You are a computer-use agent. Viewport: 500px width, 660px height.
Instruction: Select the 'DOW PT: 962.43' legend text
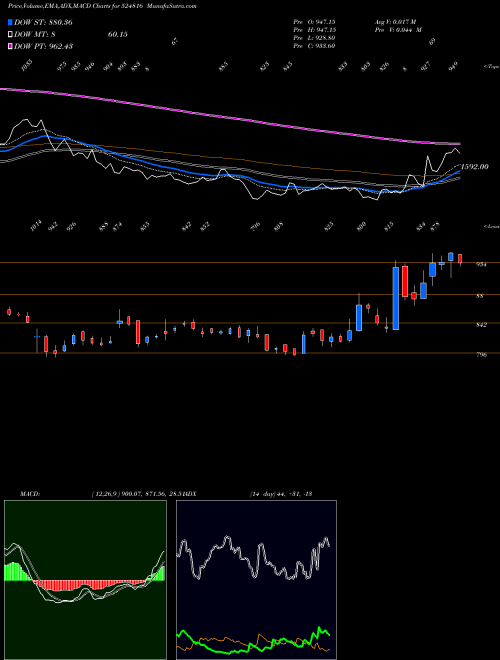click(x=43, y=46)
